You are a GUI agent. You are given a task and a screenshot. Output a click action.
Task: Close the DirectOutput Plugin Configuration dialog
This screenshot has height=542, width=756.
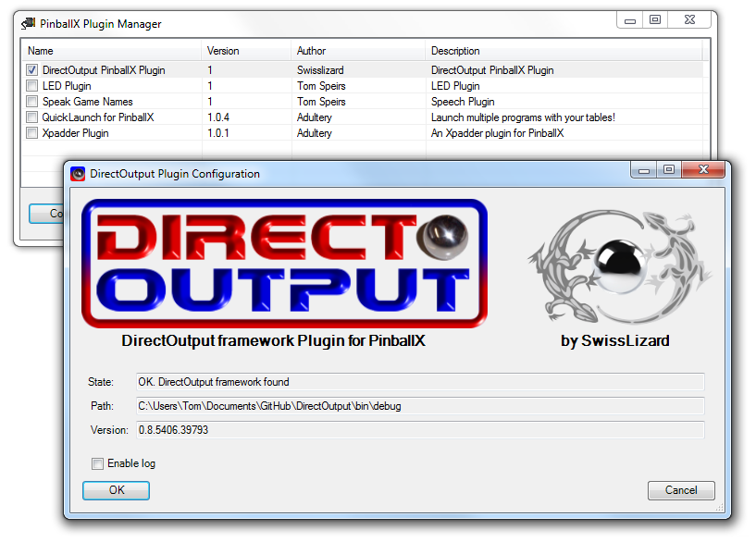click(703, 170)
